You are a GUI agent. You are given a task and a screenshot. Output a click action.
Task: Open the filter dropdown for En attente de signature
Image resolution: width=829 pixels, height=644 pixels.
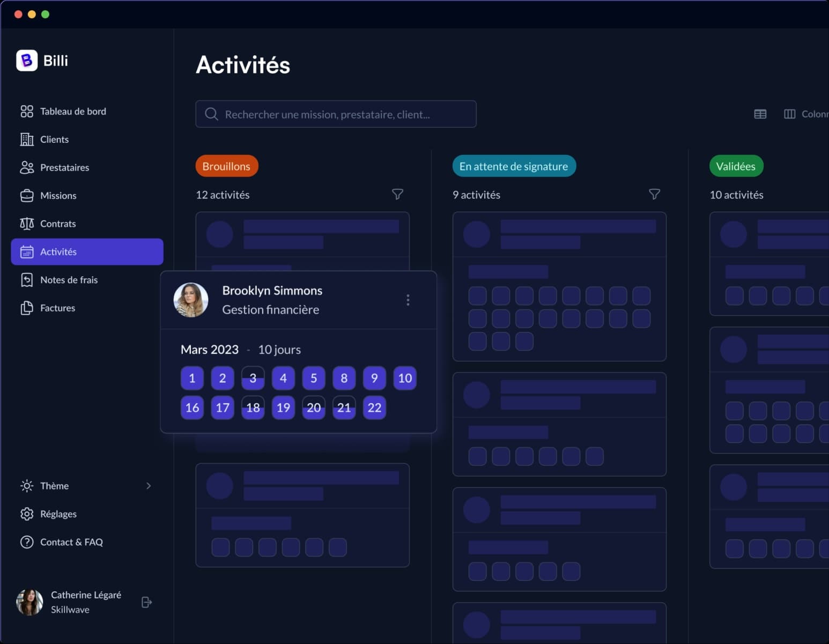pyautogui.click(x=655, y=195)
